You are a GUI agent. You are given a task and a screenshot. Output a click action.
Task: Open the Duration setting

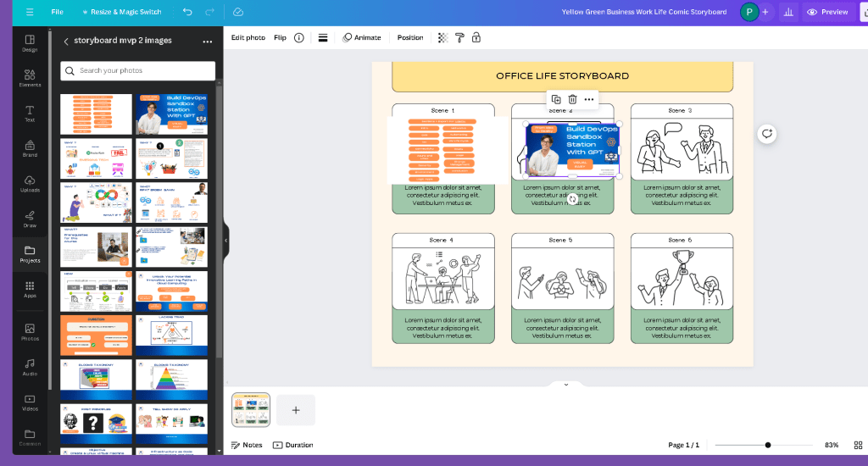(x=292, y=445)
